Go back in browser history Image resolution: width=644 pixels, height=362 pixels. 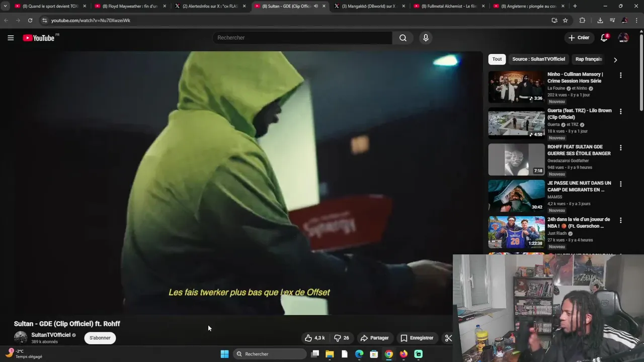pos(6,20)
